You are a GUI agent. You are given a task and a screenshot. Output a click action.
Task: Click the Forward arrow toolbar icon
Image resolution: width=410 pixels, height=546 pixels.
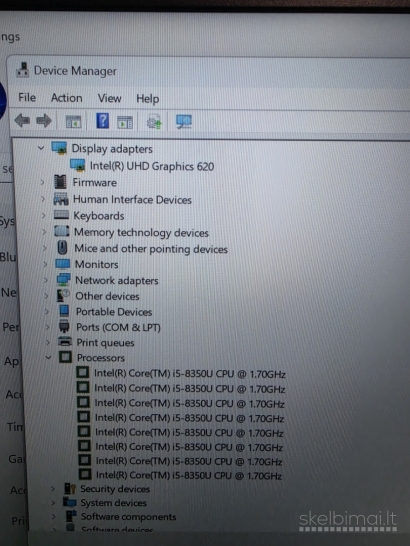[44, 121]
